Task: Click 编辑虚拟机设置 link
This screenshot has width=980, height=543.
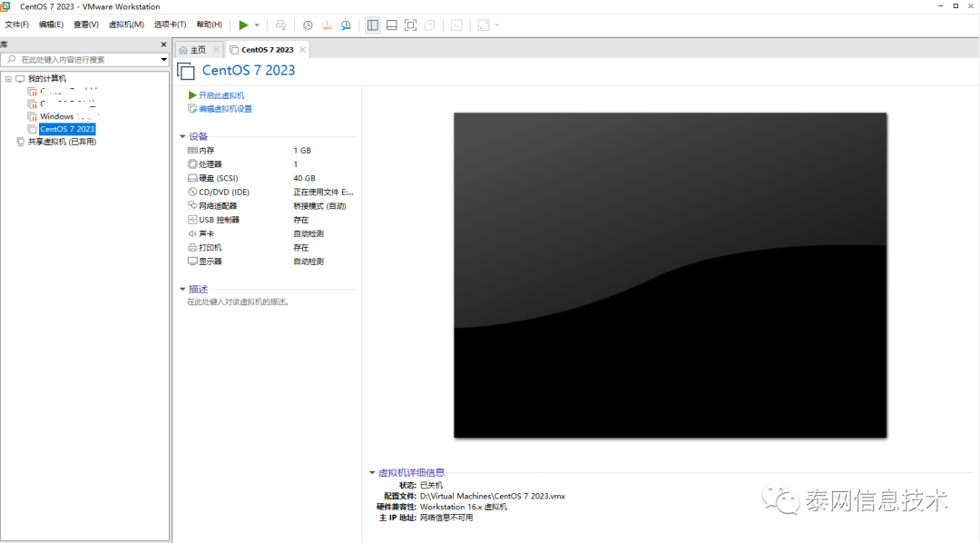Action: (225, 109)
